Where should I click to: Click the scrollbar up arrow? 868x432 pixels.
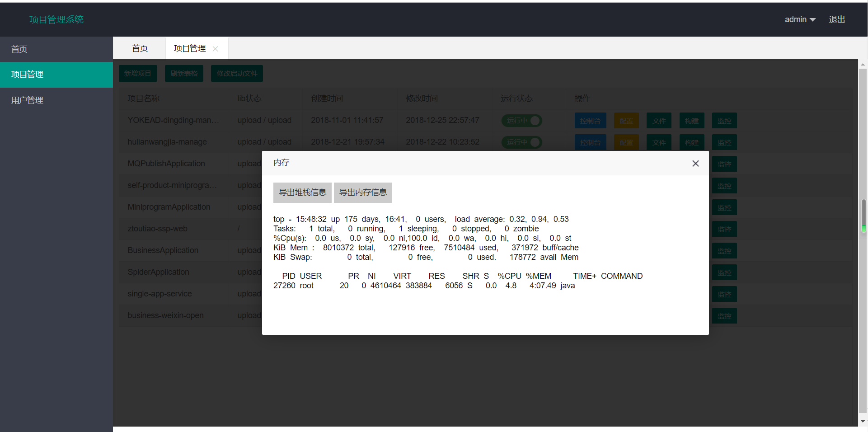pos(863,65)
